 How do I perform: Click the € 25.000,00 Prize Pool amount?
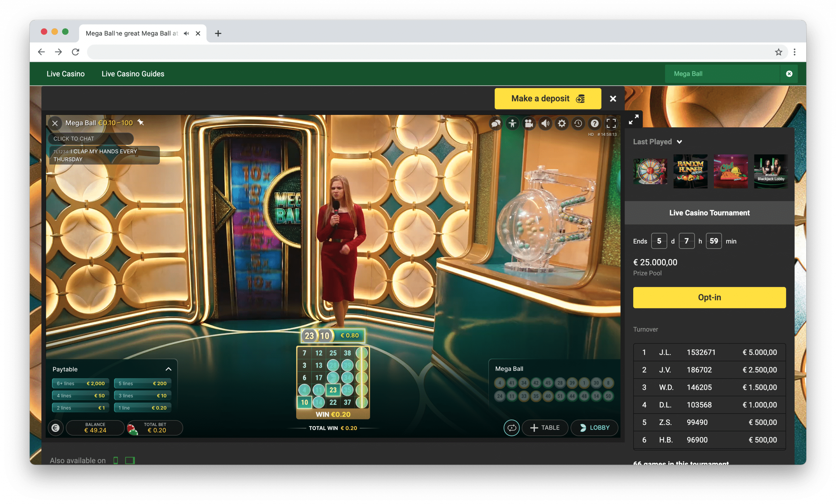tap(655, 262)
